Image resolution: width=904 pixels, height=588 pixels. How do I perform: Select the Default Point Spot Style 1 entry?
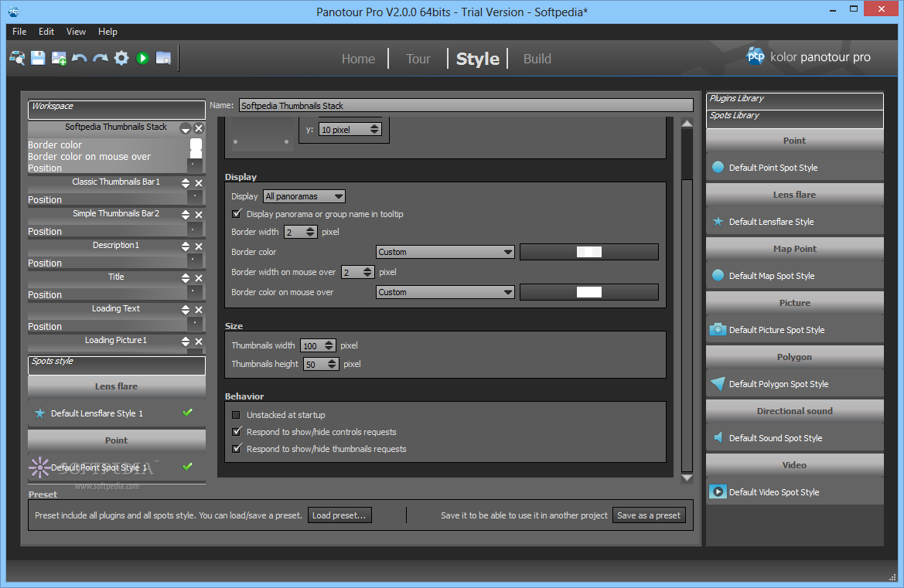pos(117,467)
